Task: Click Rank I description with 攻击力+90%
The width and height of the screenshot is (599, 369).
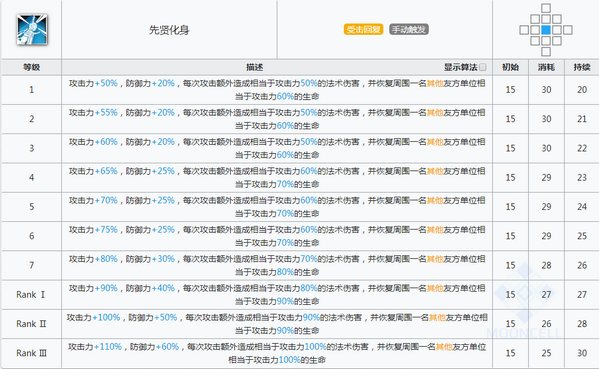Action: 277,295
